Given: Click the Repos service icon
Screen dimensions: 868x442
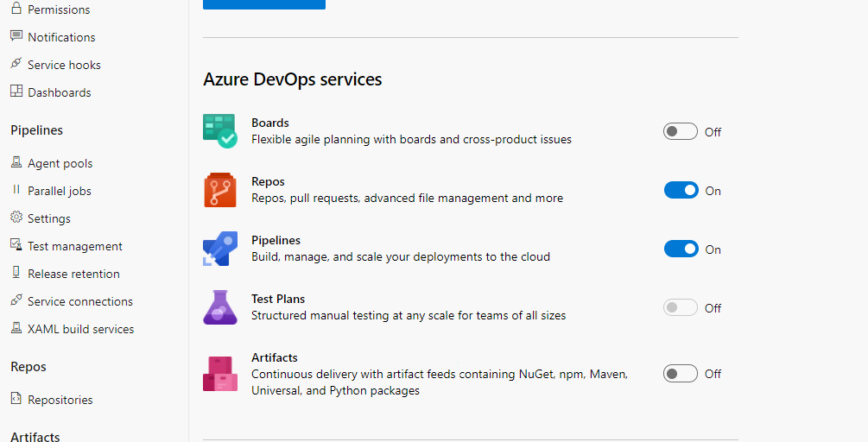Looking at the screenshot, I should [x=219, y=190].
